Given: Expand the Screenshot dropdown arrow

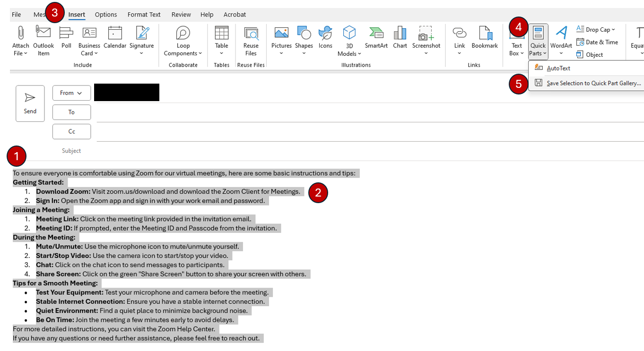Looking at the screenshot, I should point(426,53).
